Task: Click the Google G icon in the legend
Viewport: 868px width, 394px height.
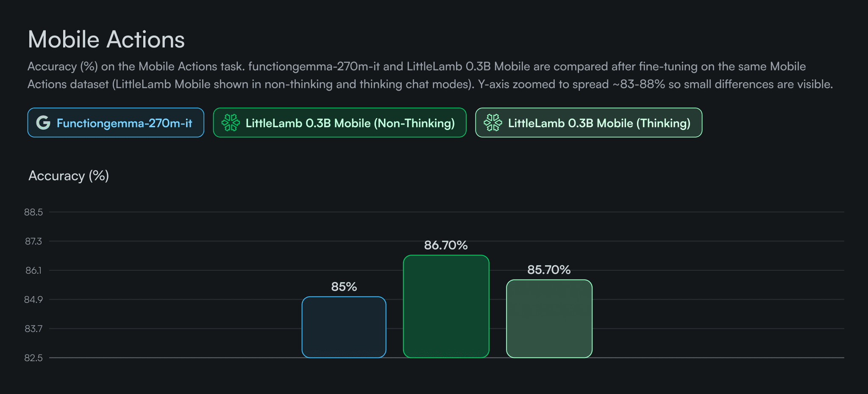Action: (43, 123)
